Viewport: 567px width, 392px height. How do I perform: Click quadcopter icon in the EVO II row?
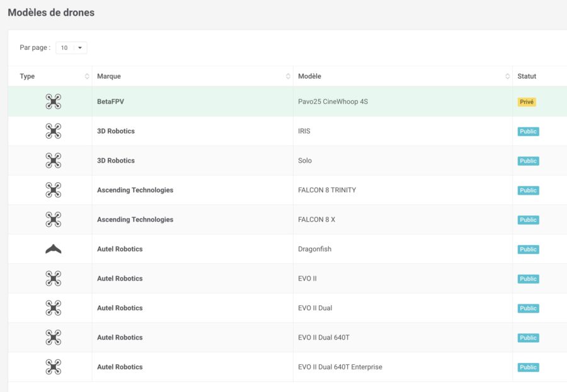tap(53, 279)
